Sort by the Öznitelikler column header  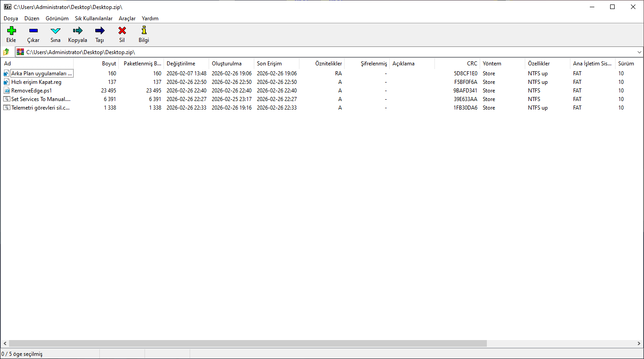[x=322, y=64]
